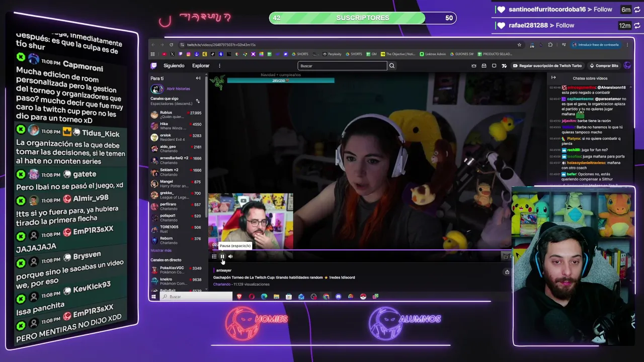Open the Perplexity bookmark
This screenshot has height=362, width=644.
(x=332, y=54)
